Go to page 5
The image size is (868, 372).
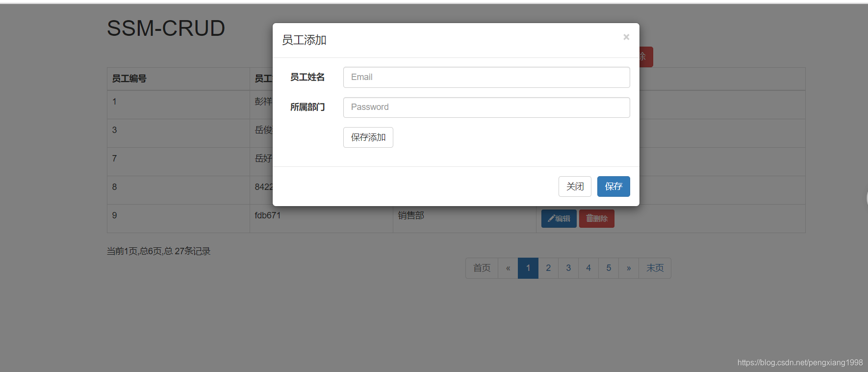tap(609, 268)
